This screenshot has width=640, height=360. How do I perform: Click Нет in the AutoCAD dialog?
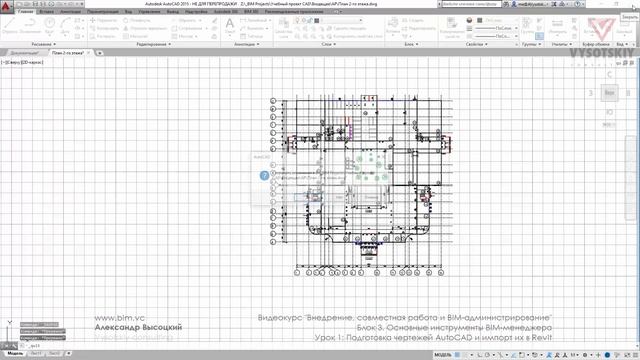pos(340,198)
